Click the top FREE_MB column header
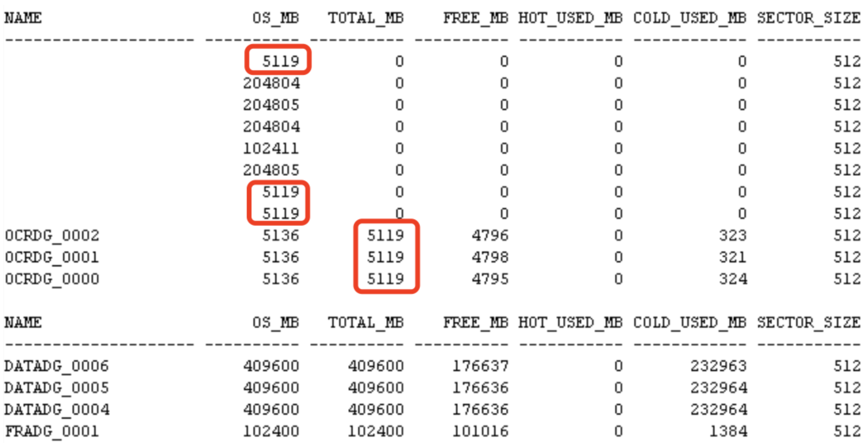868x445 pixels. 476,18
